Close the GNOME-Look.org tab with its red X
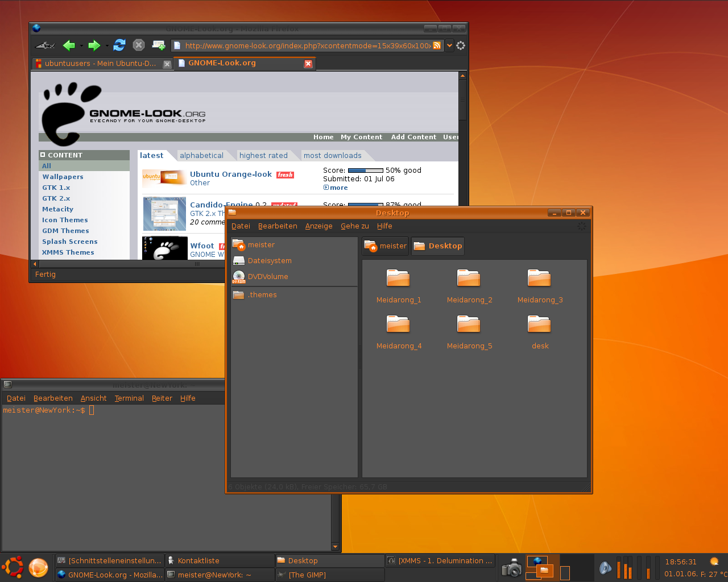This screenshot has height=582, width=728. click(x=308, y=64)
